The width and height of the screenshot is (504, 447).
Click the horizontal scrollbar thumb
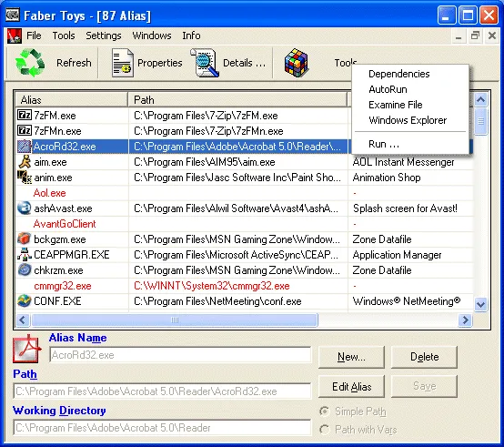point(175,320)
